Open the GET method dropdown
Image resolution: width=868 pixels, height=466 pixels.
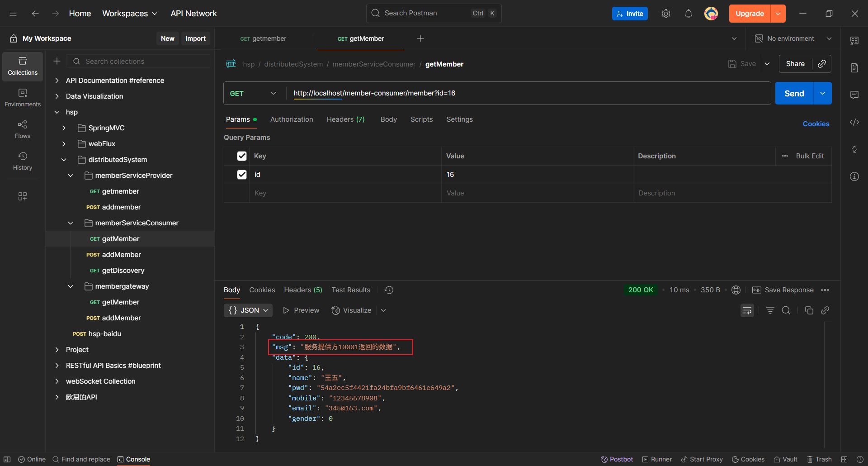pos(253,94)
